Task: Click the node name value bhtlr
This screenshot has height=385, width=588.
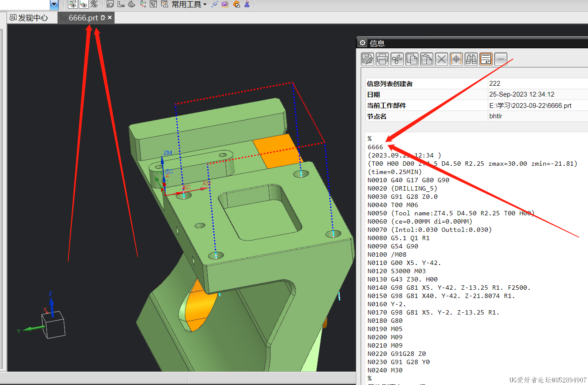Action: 496,116
